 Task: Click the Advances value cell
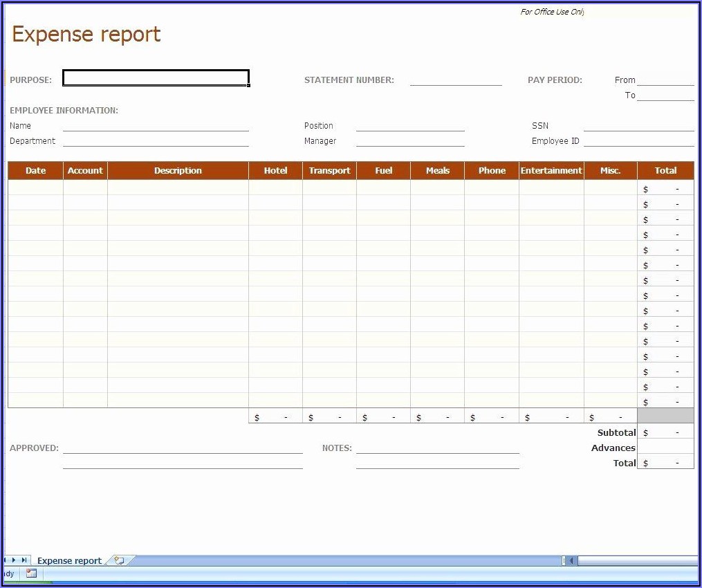[x=665, y=448]
